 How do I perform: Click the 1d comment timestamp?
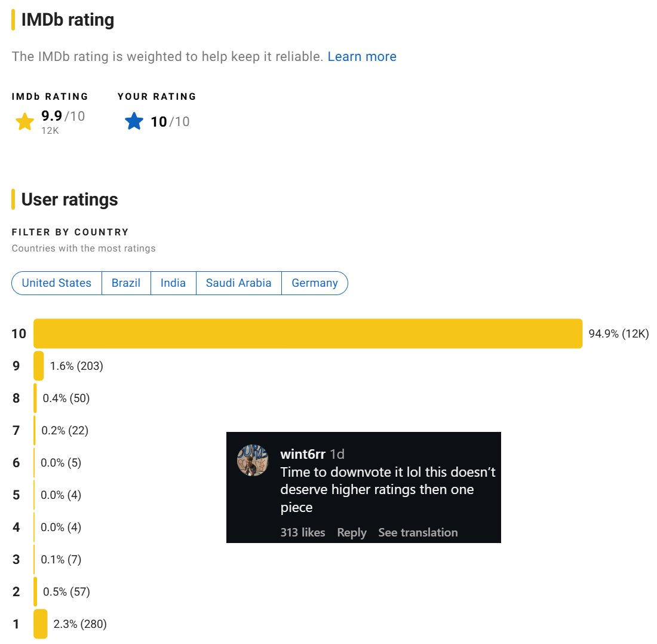pyautogui.click(x=337, y=454)
